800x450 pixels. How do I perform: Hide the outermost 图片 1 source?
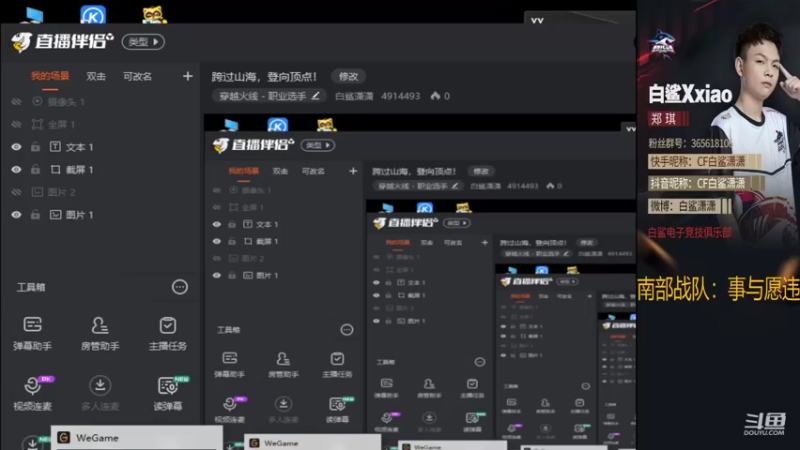point(16,215)
